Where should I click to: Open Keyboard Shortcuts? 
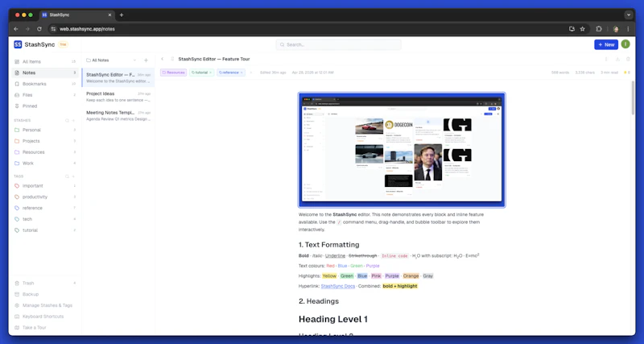45,317
